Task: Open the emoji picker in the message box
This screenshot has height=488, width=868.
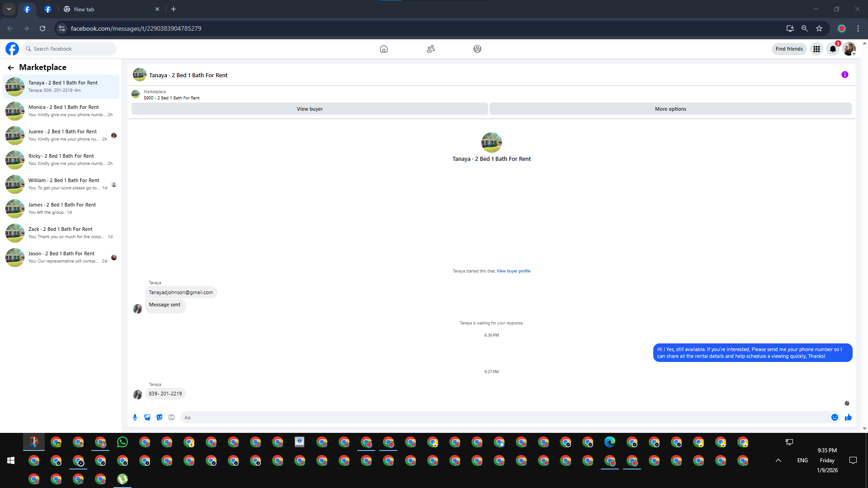Action: click(x=835, y=418)
